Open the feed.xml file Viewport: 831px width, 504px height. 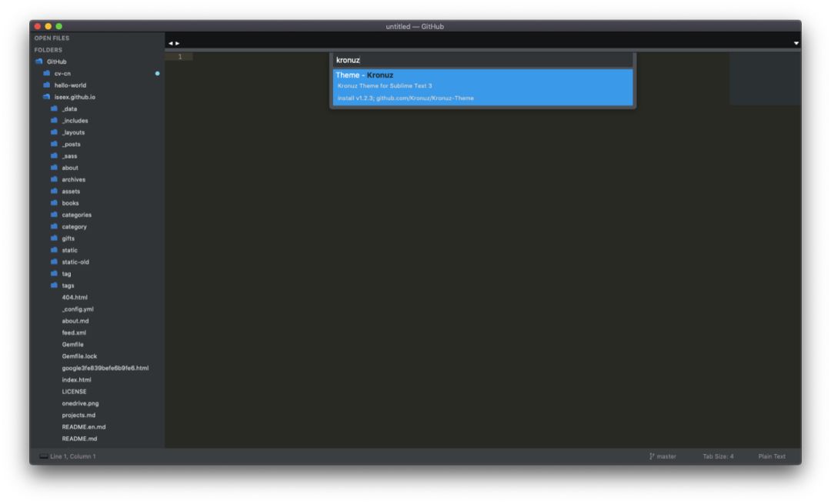tap(74, 332)
